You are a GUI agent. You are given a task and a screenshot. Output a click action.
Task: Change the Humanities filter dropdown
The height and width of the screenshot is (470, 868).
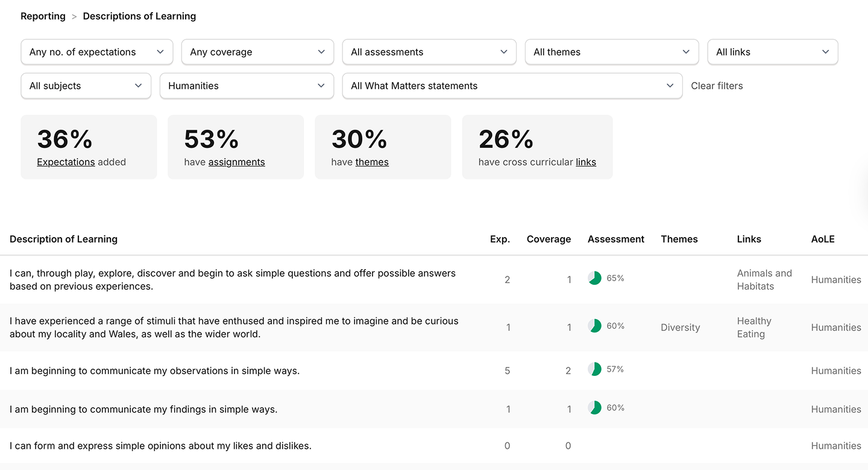point(247,86)
